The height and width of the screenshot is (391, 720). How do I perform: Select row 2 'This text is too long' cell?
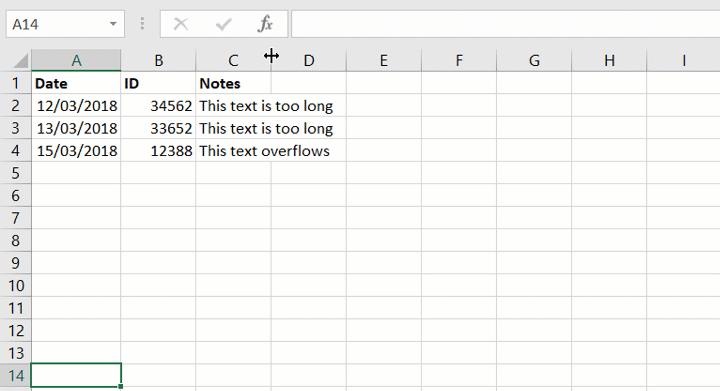coord(233,106)
